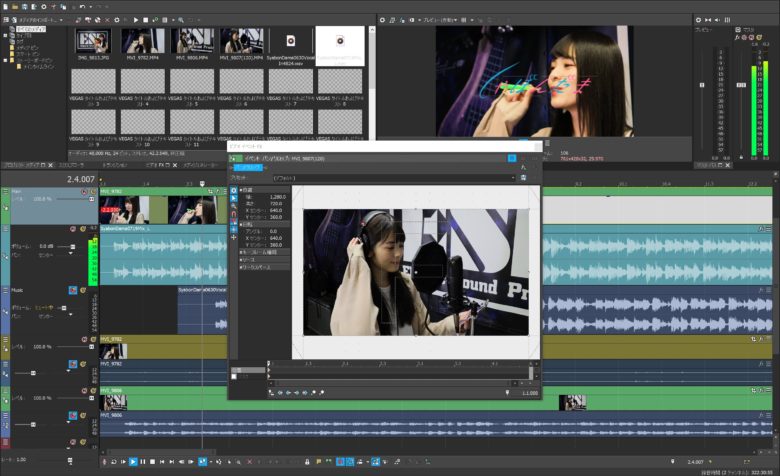Switch to the エクスプローラー tab
The width and height of the screenshot is (780, 476).
point(71,165)
